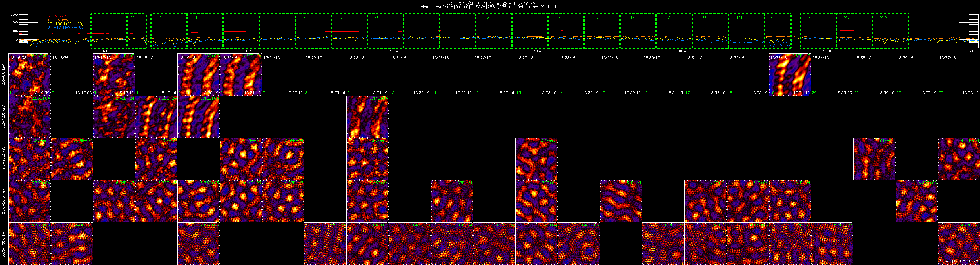Image resolution: width=980 pixels, height=265 pixels.
Task: Open the 3.12E+04 image in 6.0-12.0 keV row
Action: 198,117
